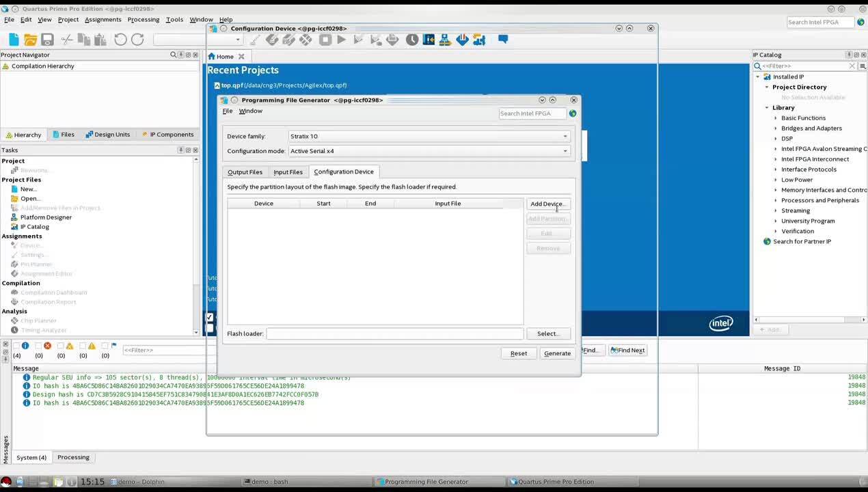Click the New file icon in toolbar

point(12,40)
